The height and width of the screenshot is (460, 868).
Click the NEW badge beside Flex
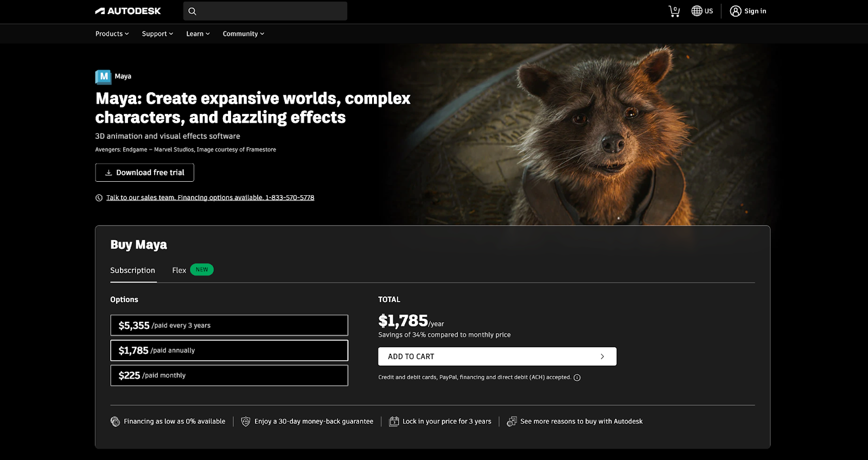pos(202,270)
